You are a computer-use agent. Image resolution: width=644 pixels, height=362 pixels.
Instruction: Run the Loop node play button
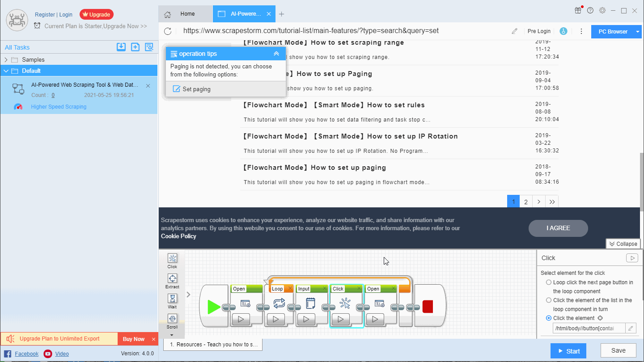[x=276, y=320]
